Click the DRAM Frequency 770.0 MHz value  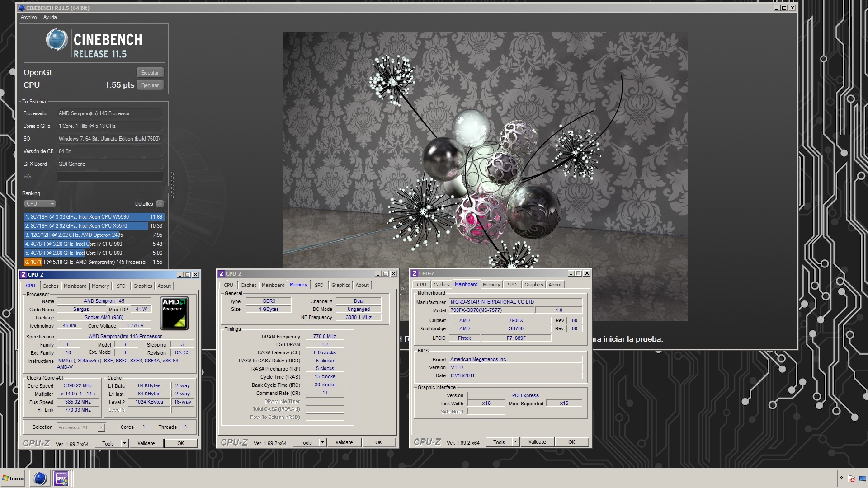click(x=325, y=337)
